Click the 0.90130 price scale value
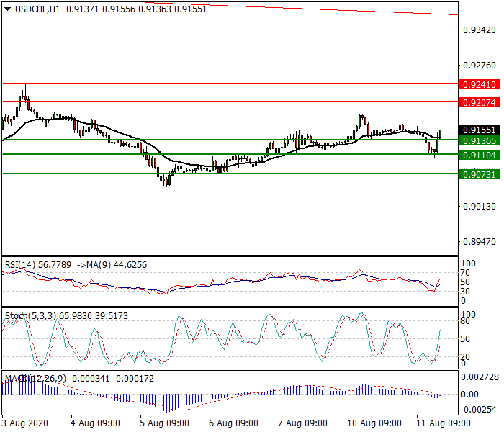This screenshot has height=432, width=504. point(480,207)
